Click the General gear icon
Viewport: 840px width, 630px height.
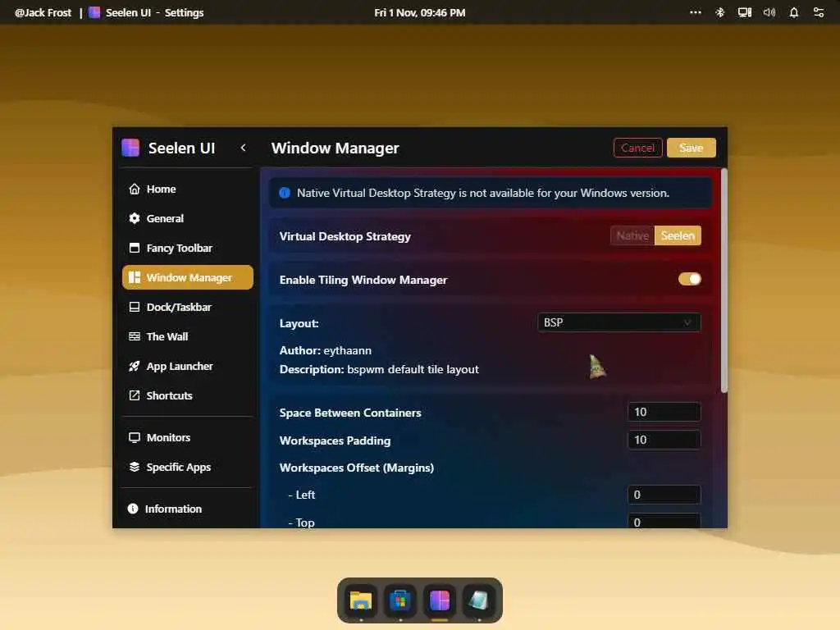(x=135, y=218)
